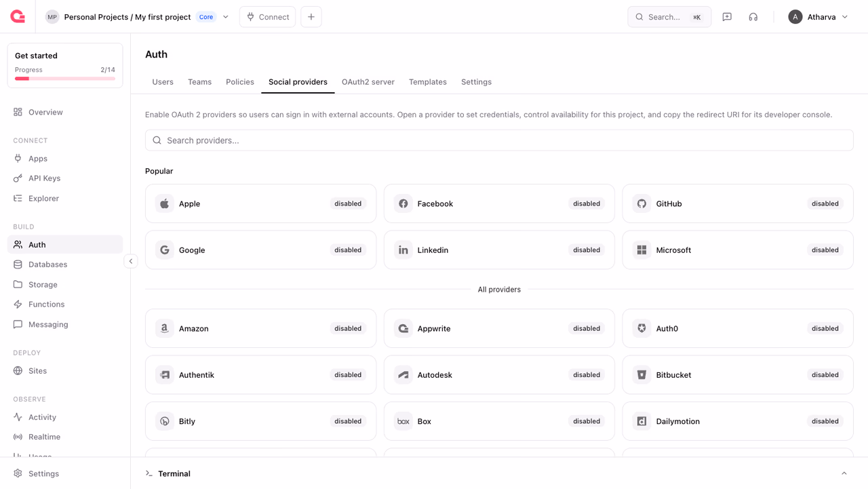This screenshot has height=489, width=868.
Task: Open Activity in the sidebar
Action: coord(65,417)
